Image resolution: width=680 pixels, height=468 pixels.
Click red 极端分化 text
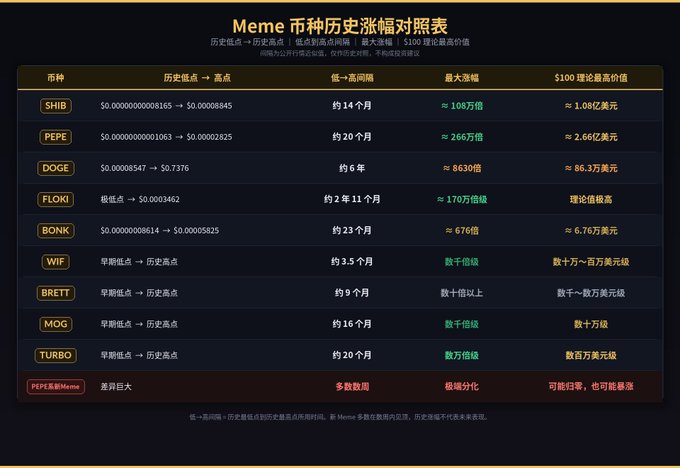[462, 387]
